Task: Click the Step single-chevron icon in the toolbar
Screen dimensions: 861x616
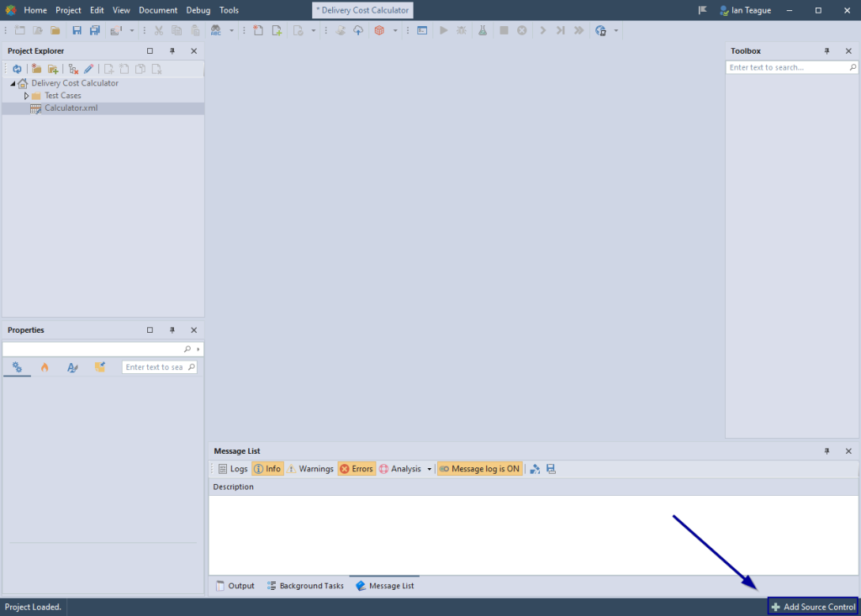Action: tap(543, 31)
